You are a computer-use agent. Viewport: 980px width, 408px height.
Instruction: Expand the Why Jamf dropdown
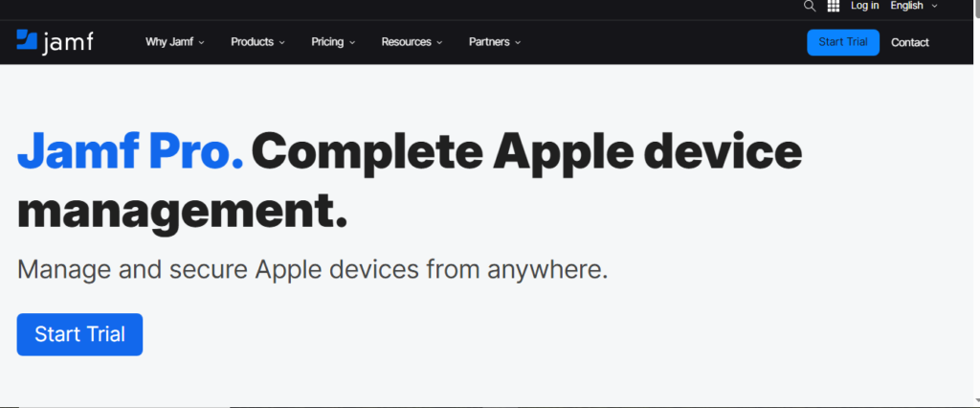click(x=175, y=42)
